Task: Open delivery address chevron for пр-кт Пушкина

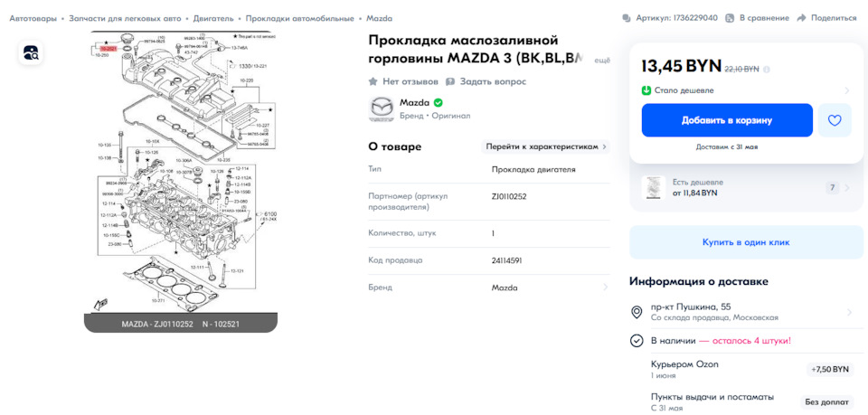Action: (x=849, y=312)
